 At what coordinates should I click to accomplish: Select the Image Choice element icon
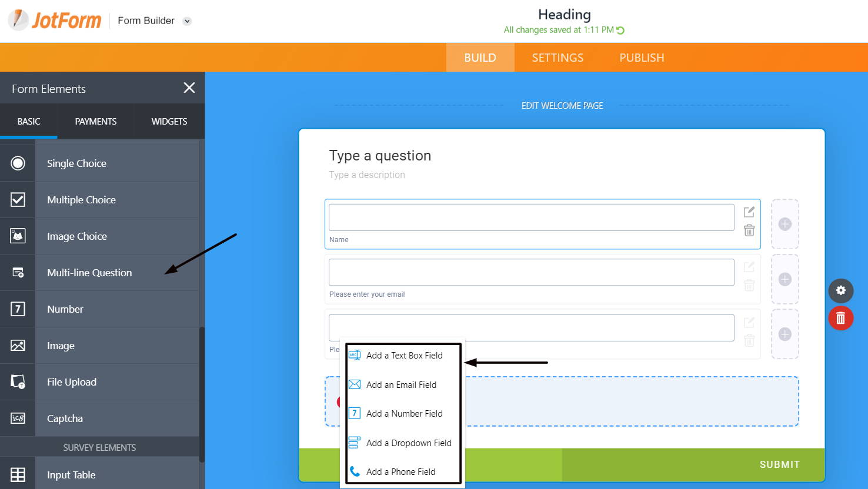18,236
